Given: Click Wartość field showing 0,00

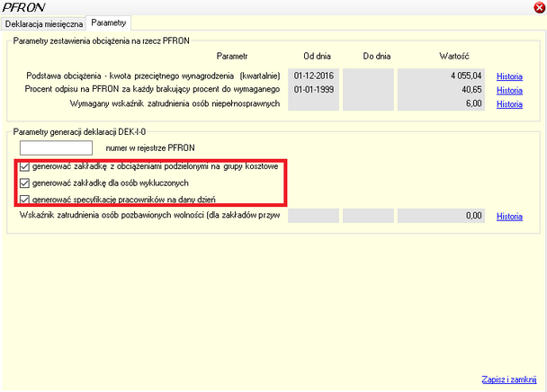Looking at the screenshot, I should [441, 216].
